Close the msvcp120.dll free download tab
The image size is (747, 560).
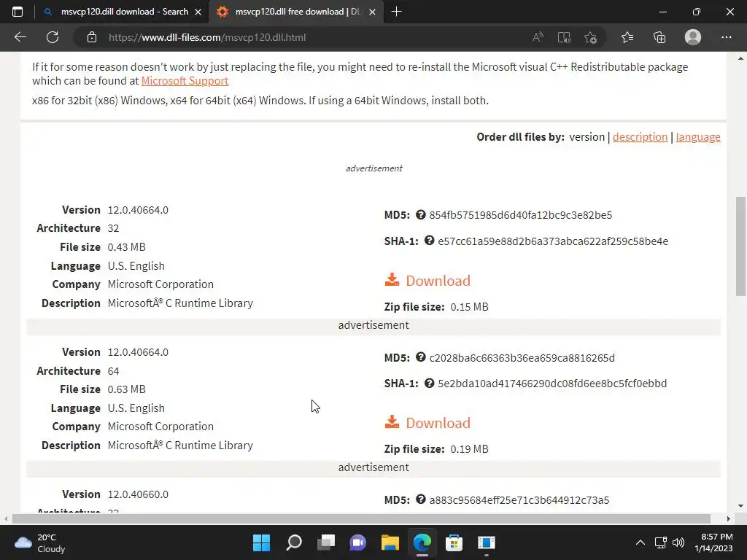[x=373, y=12]
